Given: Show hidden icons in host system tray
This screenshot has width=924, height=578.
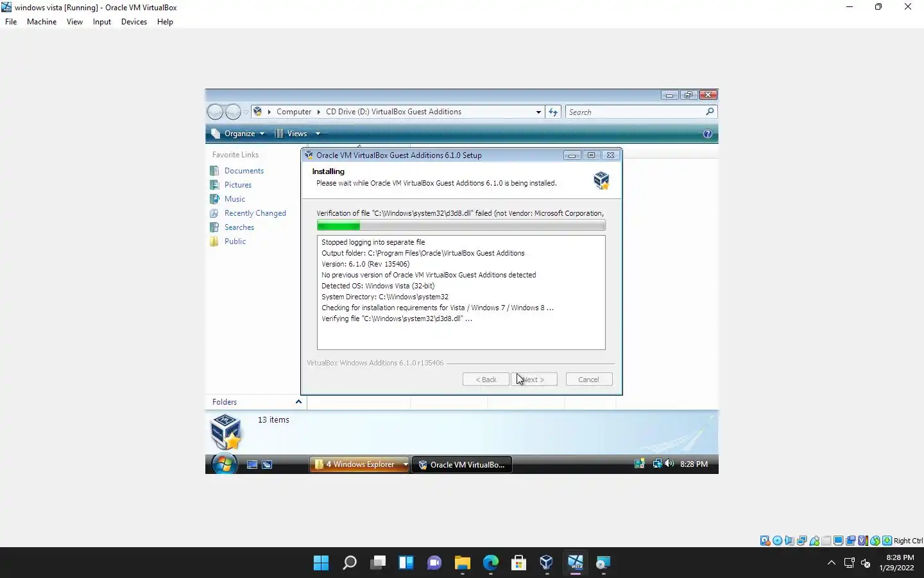Looking at the screenshot, I should click(832, 563).
